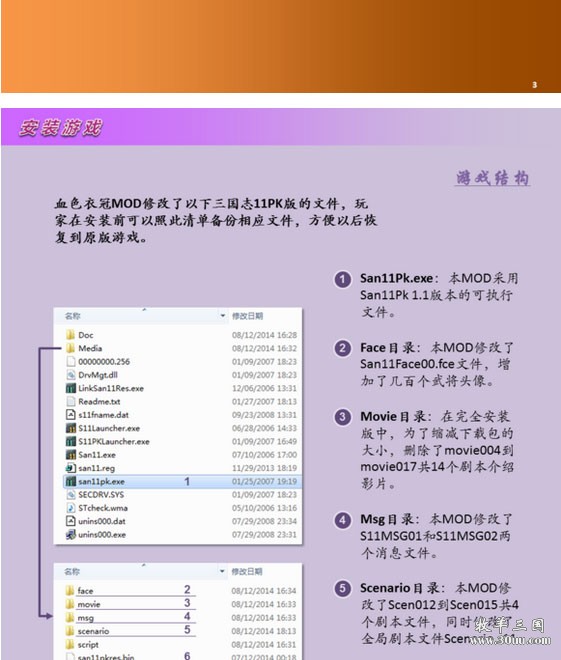Click the San11.exe game icon

(x=71, y=455)
